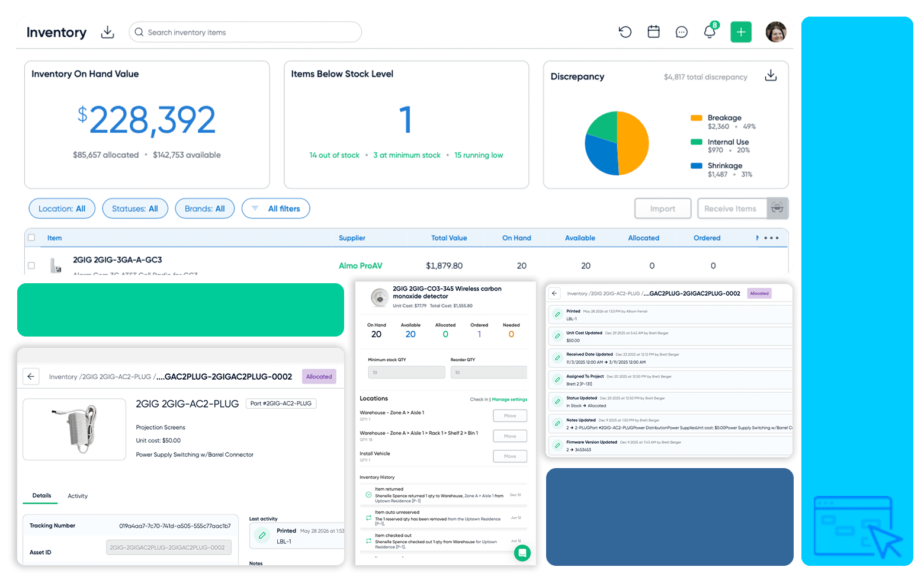Click Move for the Shelf 2 > Bin 1 location

510,436
